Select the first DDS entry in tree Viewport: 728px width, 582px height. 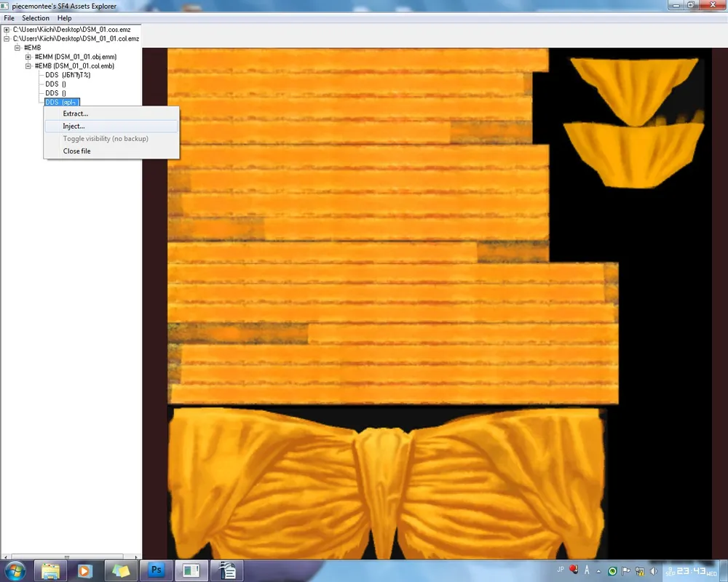(67, 75)
